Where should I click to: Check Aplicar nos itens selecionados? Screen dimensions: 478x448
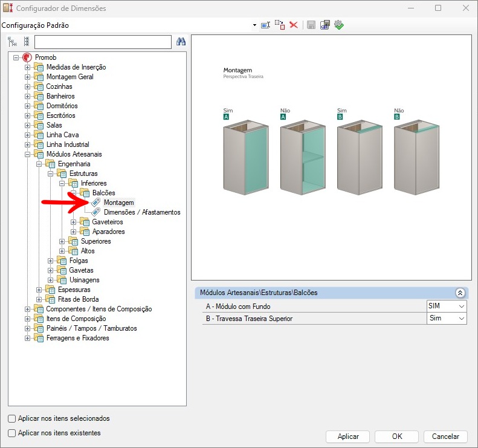(x=12, y=419)
